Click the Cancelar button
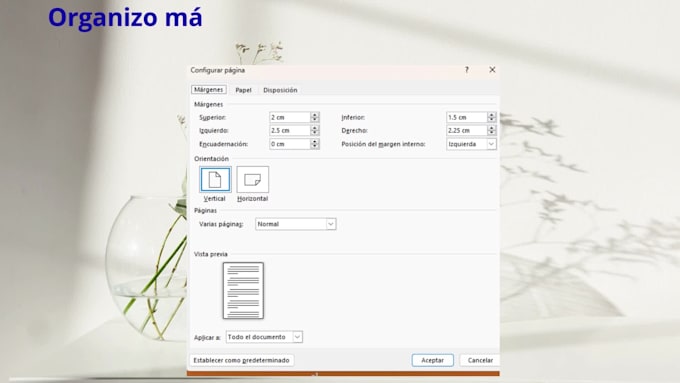The width and height of the screenshot is (680, 383). point(480,360)
